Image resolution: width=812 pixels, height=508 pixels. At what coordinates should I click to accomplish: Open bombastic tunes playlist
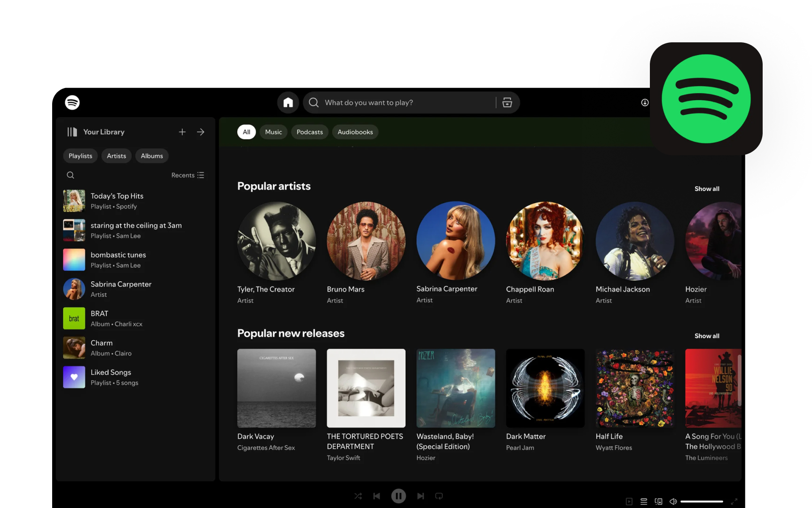pos(135,260)
